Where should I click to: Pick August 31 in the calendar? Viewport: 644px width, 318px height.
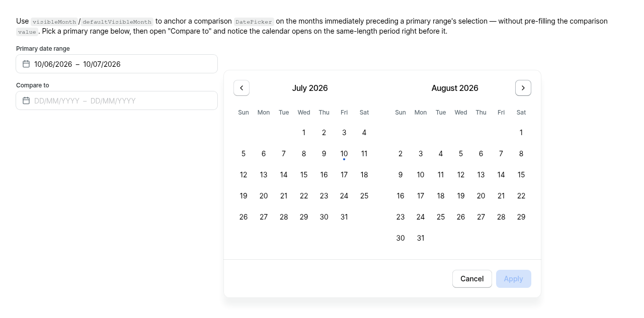point(421,238)
